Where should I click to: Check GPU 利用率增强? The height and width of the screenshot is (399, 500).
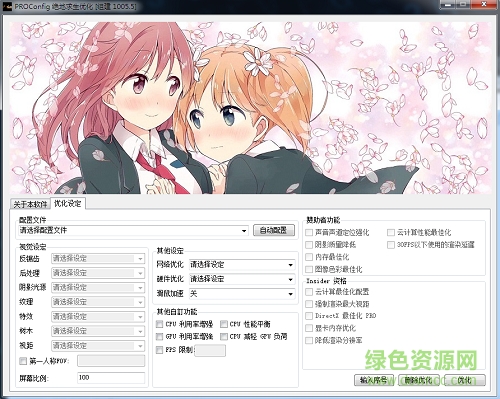pos(160,336)
